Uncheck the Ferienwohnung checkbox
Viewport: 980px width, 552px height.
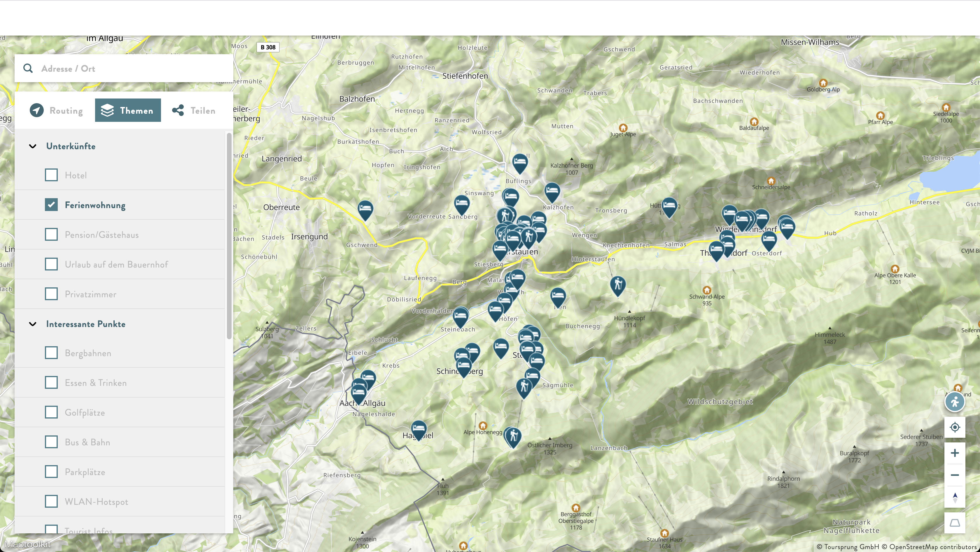tap(51, 205)
